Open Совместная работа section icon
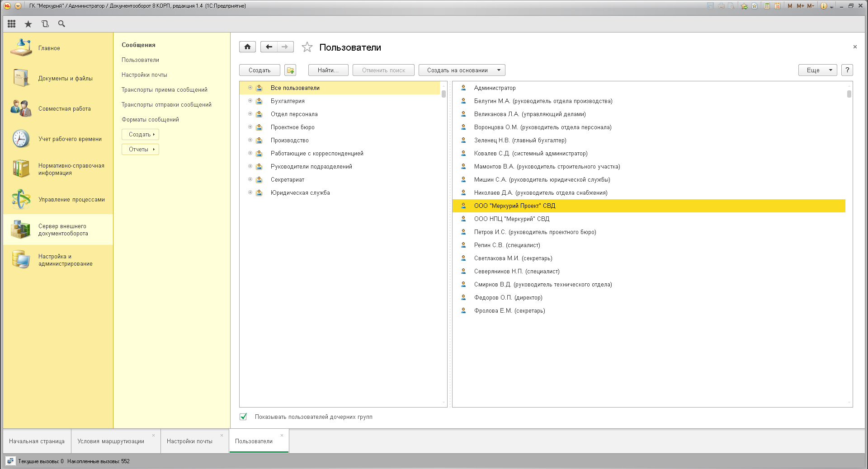 pyautogui.click(x=21, y=108)
